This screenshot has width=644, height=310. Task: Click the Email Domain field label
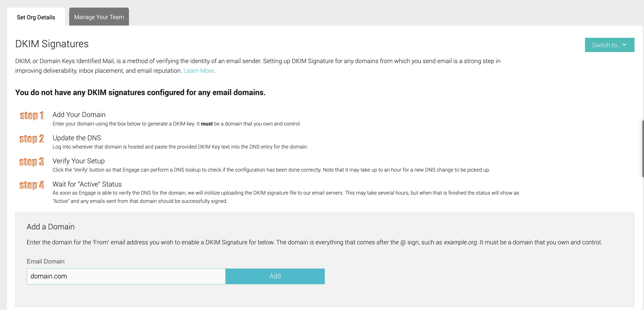pos(45,261)
